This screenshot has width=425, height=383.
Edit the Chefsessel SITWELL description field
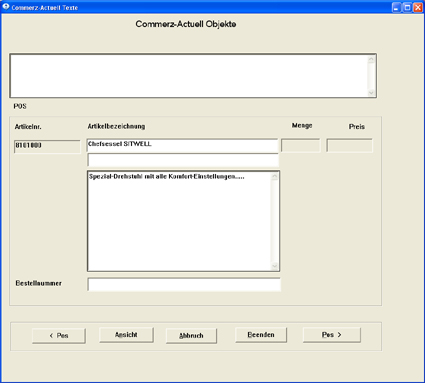tap(182, 146)
